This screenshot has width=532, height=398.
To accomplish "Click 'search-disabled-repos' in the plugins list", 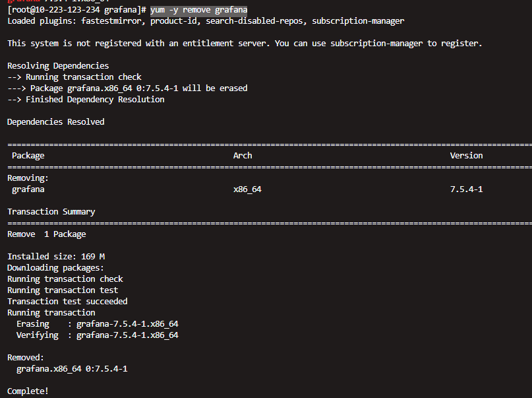I will pyautogui.click(x=254, y=21).
